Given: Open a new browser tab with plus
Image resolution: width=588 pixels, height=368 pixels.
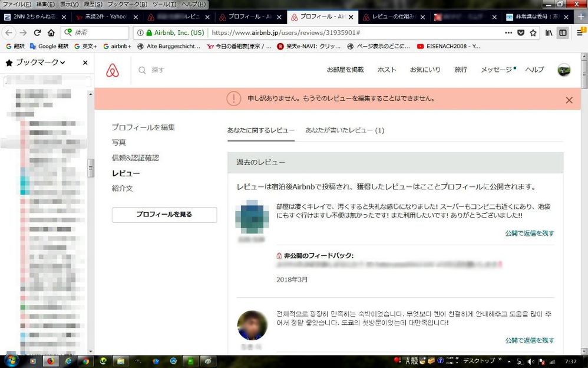Looking at the screenshot, I should coord(581,17).
